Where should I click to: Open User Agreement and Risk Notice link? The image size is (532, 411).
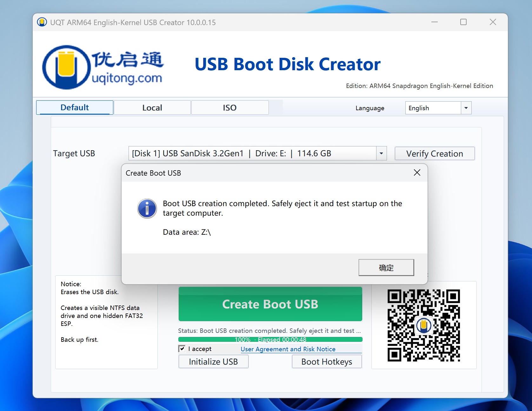tap(288, 349)
